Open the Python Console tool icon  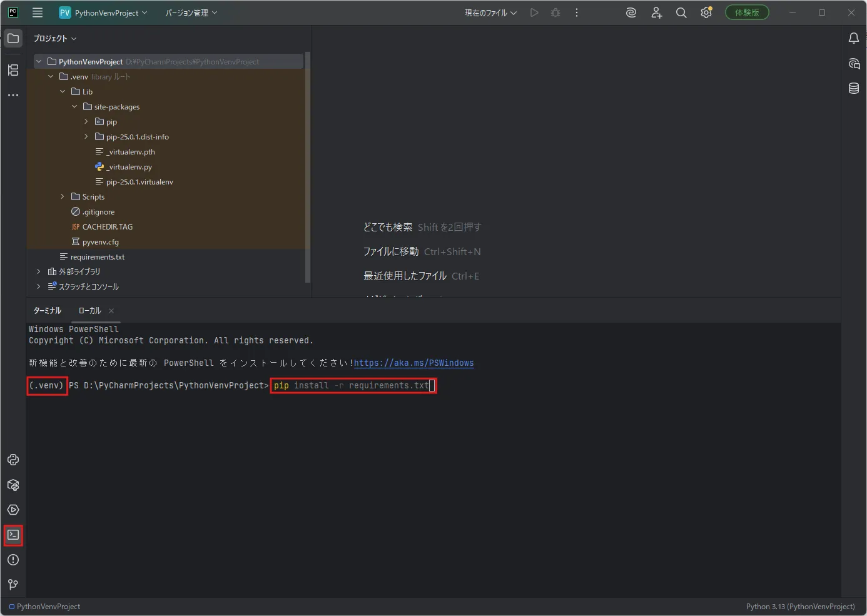click(x=13, y=460)
